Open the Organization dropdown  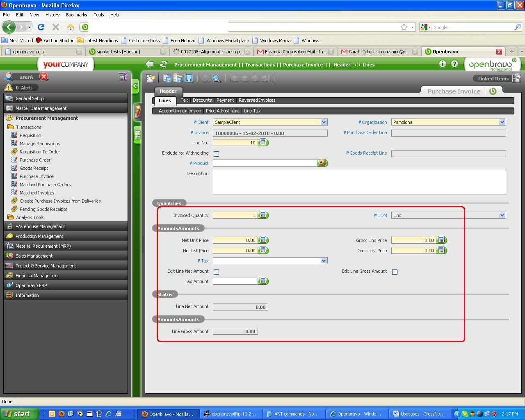tap(502, 122)
